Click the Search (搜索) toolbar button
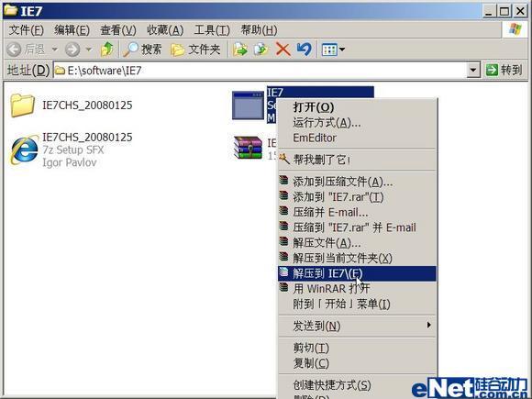 click(142, 50)
